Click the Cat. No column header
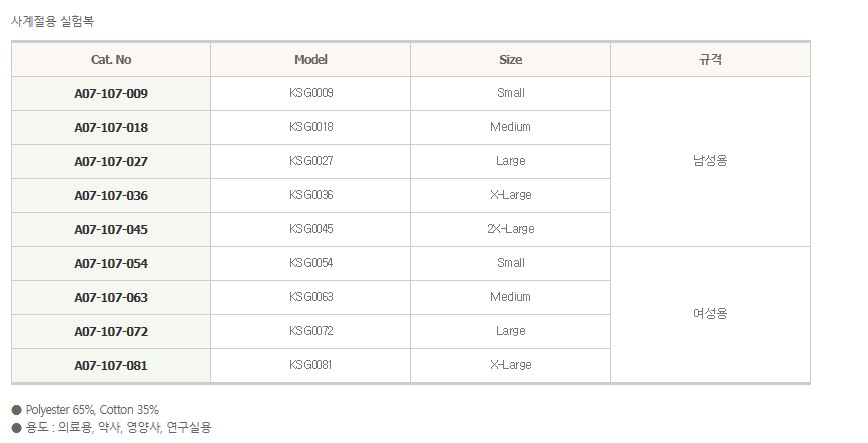The height and width of the screenshot is (443, 868). click(x=111, y=60)
